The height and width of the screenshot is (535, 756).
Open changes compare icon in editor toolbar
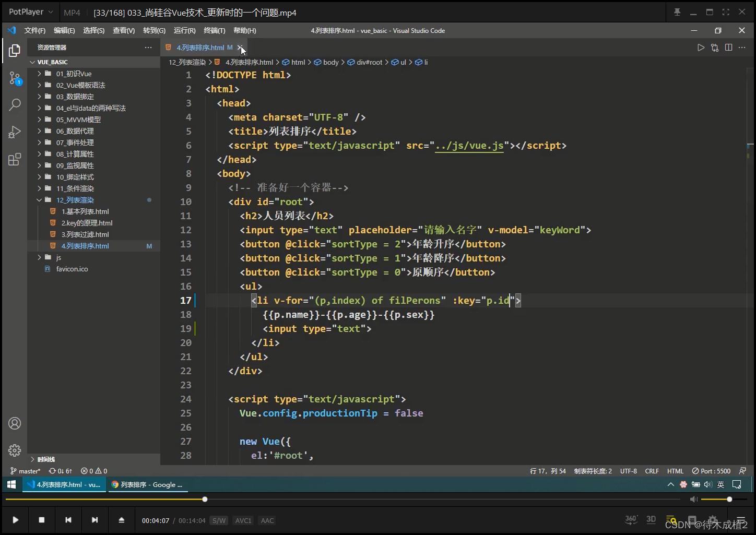[715, 47]
